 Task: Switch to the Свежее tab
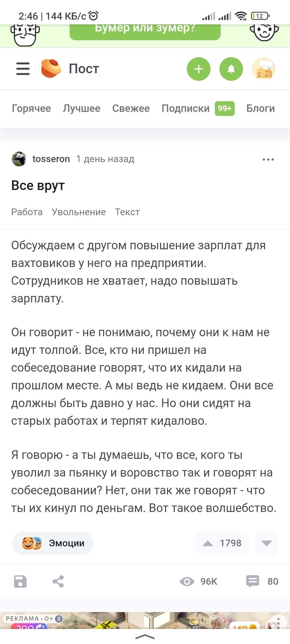point(131,108)
